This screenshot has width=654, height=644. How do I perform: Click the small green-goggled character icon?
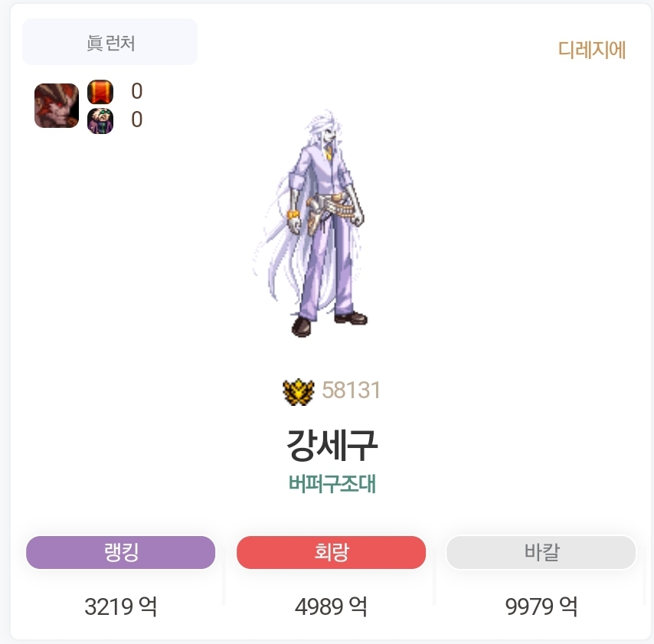point(100,121)
